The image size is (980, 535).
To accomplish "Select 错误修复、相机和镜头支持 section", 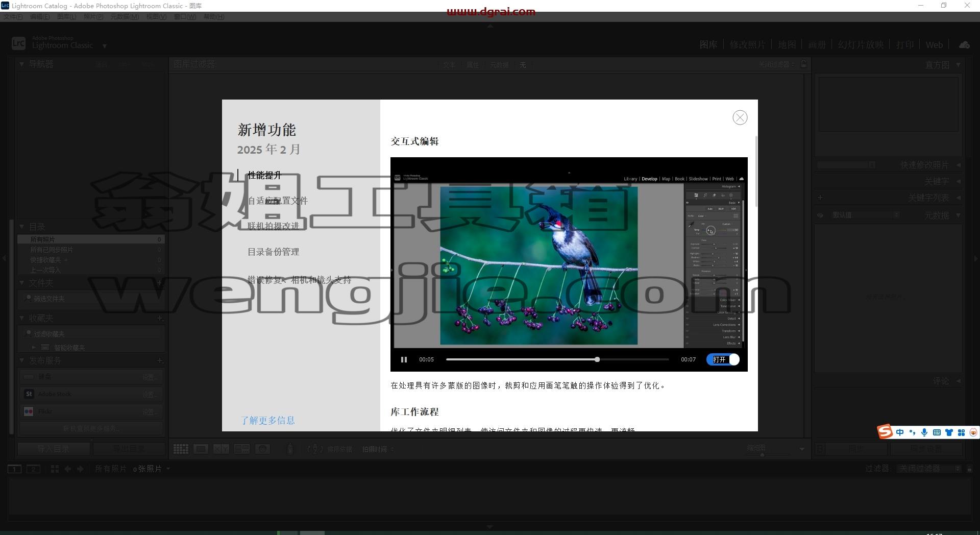I will click(x=299, y=280).
